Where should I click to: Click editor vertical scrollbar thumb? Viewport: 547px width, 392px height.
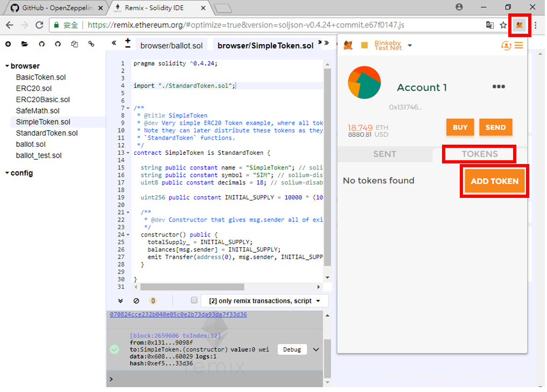pyautogui.click(x=327, y=167)
